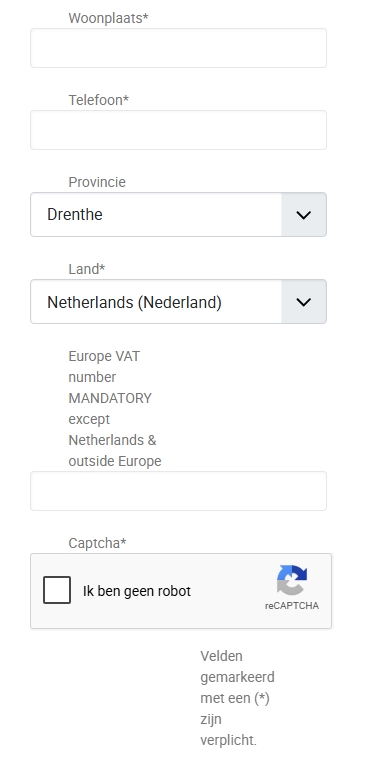Tick the 'Ik ben geen robot' checkbox
The width and height of the screenshot is (371, 763).
tap(57, 590)
